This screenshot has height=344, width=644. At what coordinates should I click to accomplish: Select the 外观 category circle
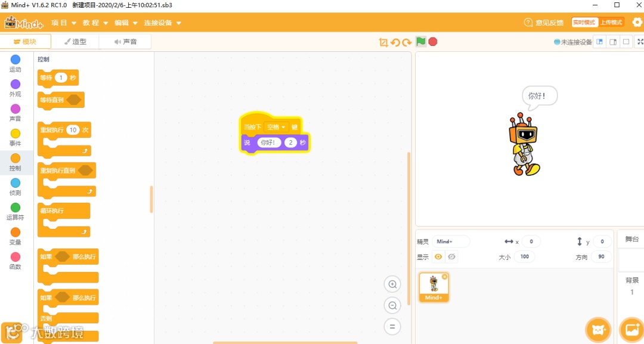(x=15, y=84)
